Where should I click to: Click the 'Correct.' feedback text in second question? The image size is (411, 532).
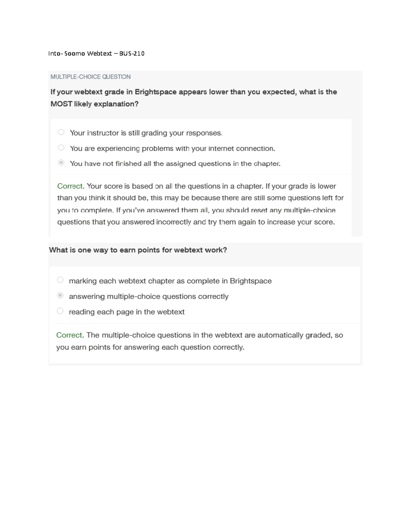(x=69, y=335)
